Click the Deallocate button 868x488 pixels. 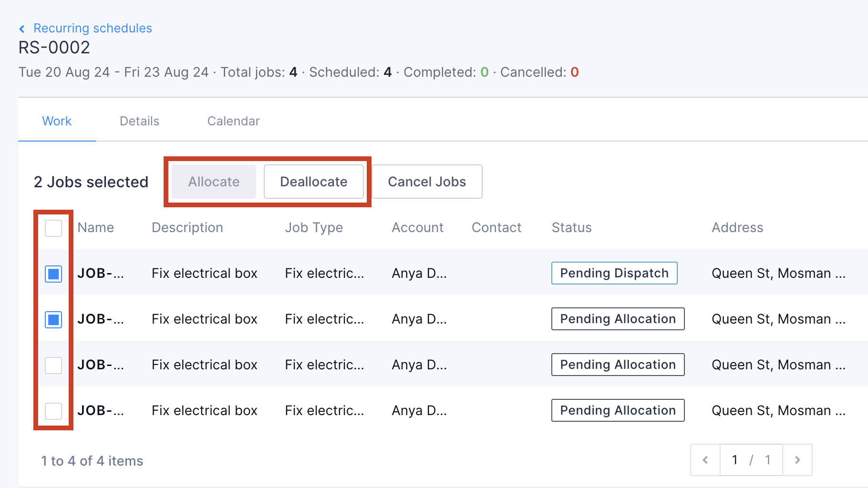pos(313,182)
